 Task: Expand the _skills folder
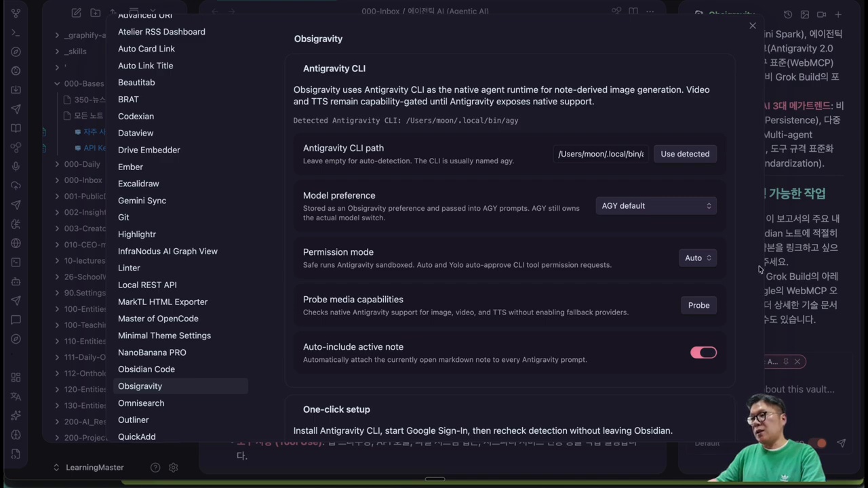point(75,52)
